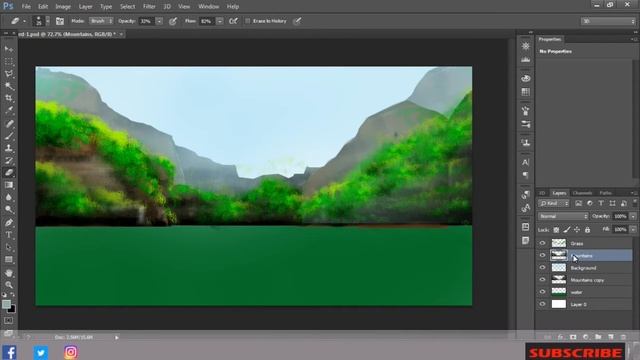Open the Adjustments panel sun icon
Screen dimensions: 640x360
point(525,46)
